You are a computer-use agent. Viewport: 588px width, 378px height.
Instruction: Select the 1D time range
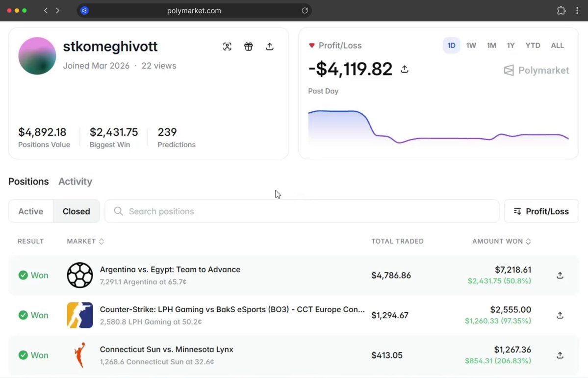(451, 46)
